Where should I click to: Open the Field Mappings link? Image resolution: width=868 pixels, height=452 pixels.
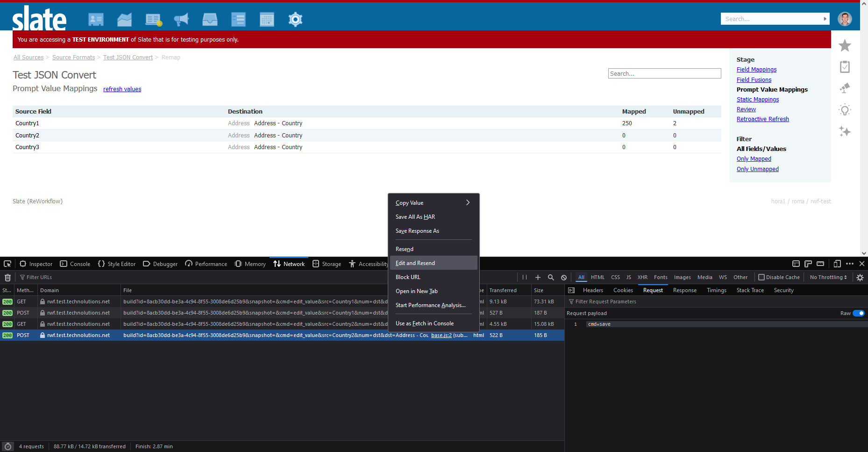point(756,70)
